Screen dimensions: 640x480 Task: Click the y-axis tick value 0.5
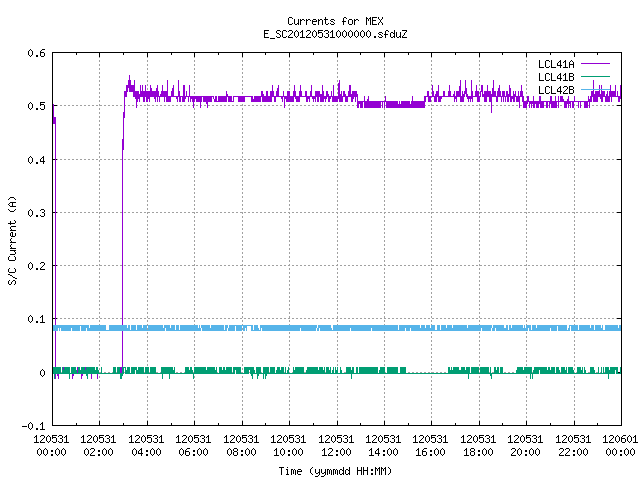(36, 106)
